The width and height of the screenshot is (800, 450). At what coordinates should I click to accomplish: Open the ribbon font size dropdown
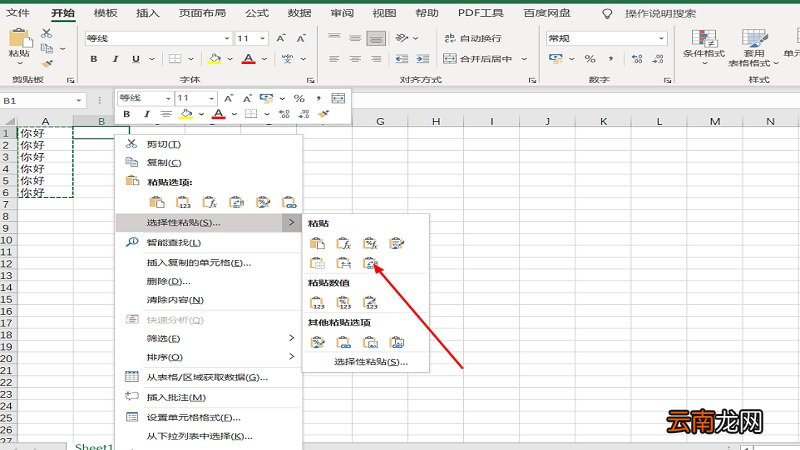[x=262, y=38]
